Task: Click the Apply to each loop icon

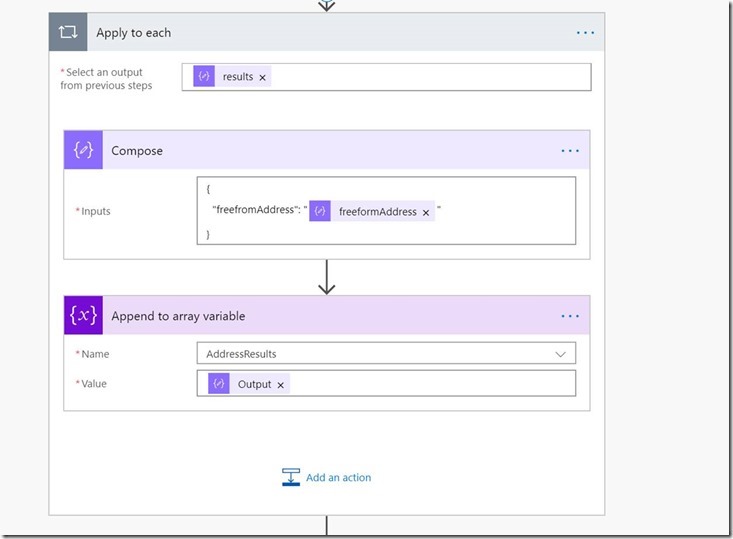Action: click(x=68, y=32)
